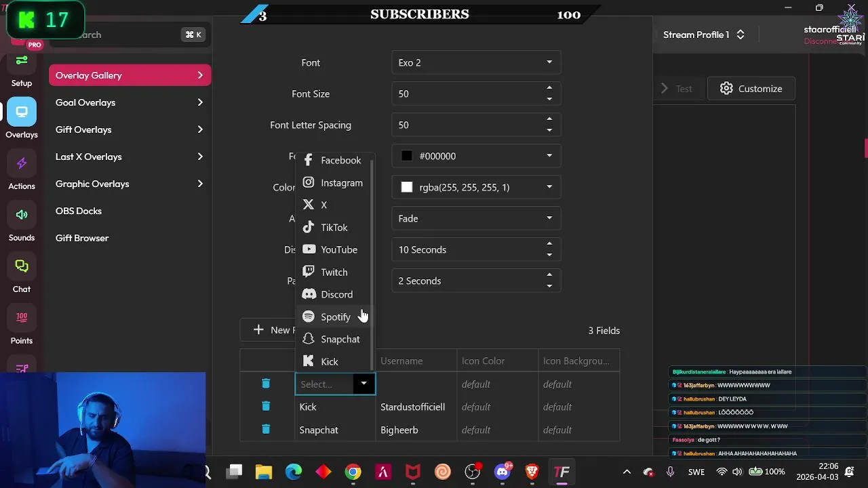Open Brave browser from the taskbar

532,472
